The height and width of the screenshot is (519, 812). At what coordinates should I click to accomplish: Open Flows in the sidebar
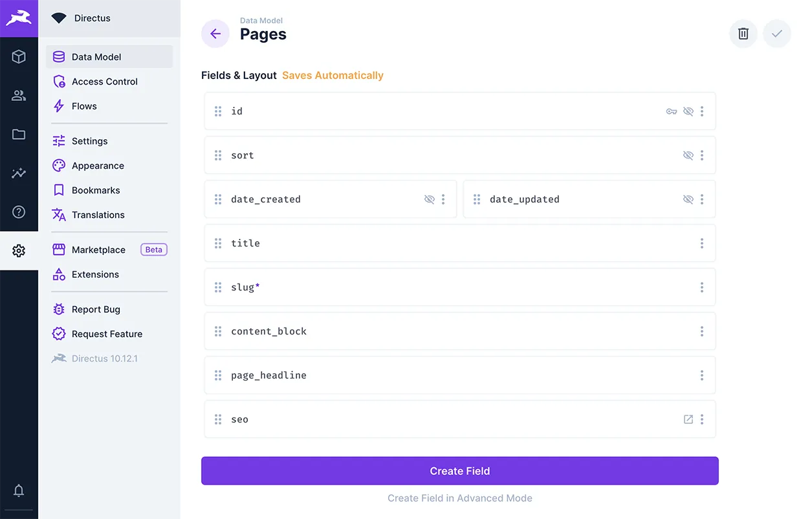pyautogui.click(x=109, y=106)
